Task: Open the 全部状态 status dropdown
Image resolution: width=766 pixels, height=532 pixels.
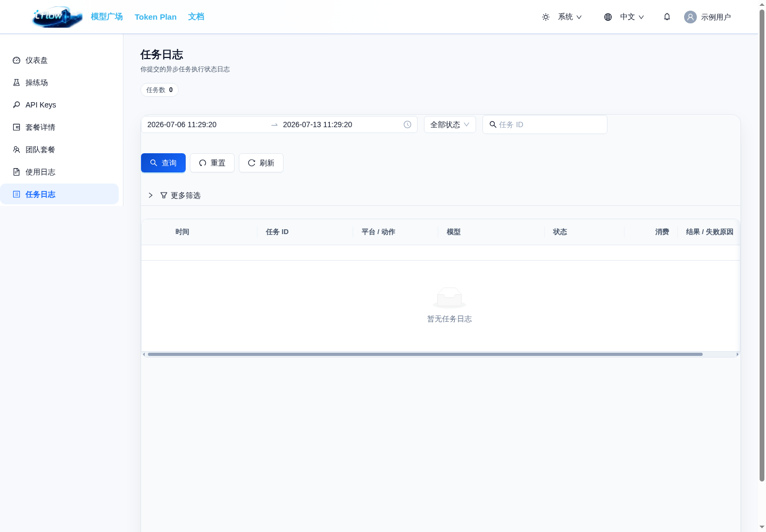Action: click(x=450, y=124)
